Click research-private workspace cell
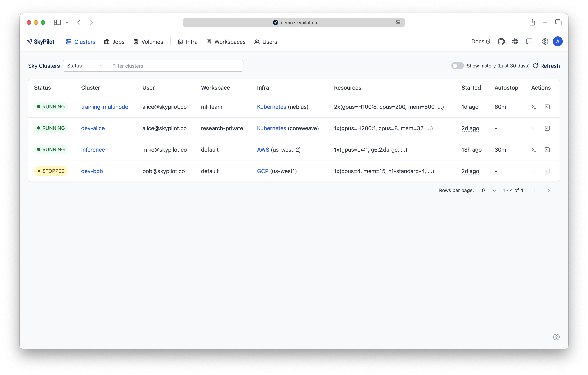This screenshot has width=588, height=375. pyautogui.click(x=222, y=128)
